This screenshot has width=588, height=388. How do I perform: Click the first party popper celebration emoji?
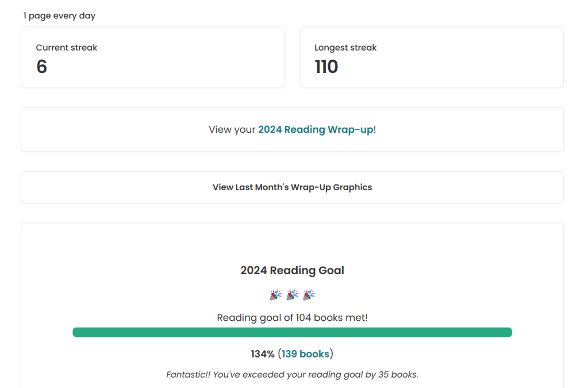tap(276, 294)
